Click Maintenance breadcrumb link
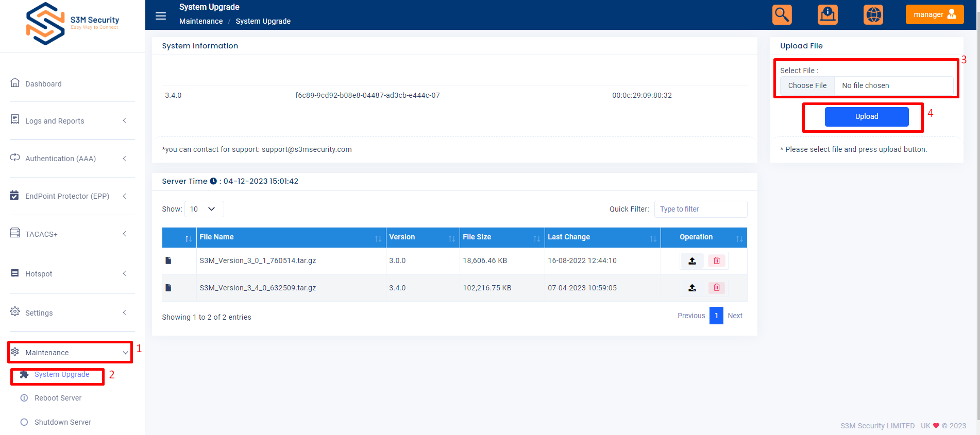The image size is (980, 435). point(201,21)
